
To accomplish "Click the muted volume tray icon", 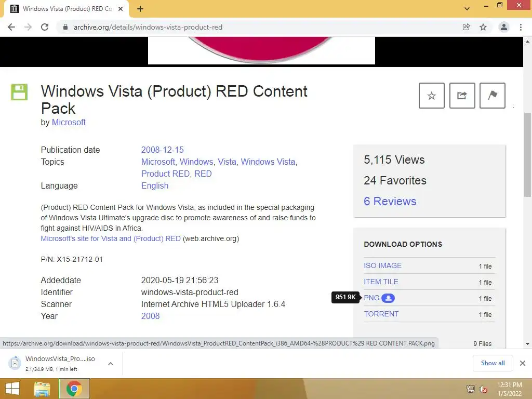I will (x=483, y=389).
